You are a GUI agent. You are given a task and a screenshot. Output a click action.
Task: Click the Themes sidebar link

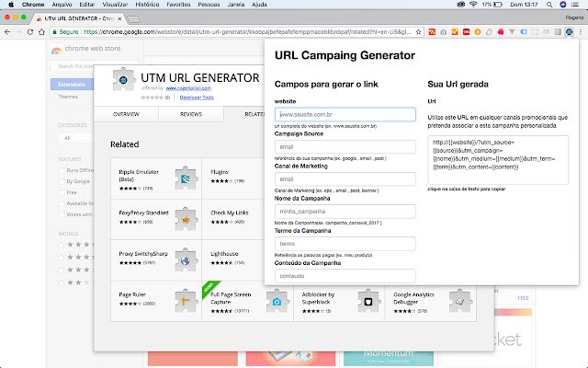(x=68, y=97)
